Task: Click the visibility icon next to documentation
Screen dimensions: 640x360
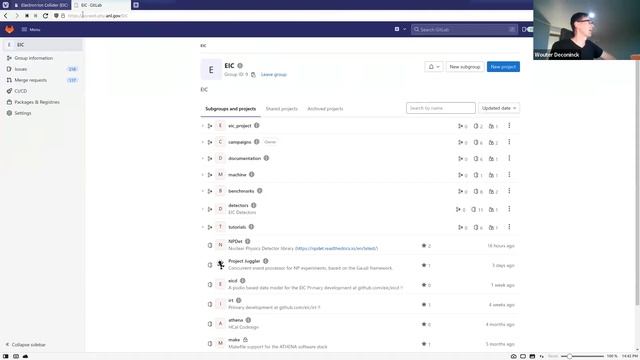Action: click(x=266, y=158)
